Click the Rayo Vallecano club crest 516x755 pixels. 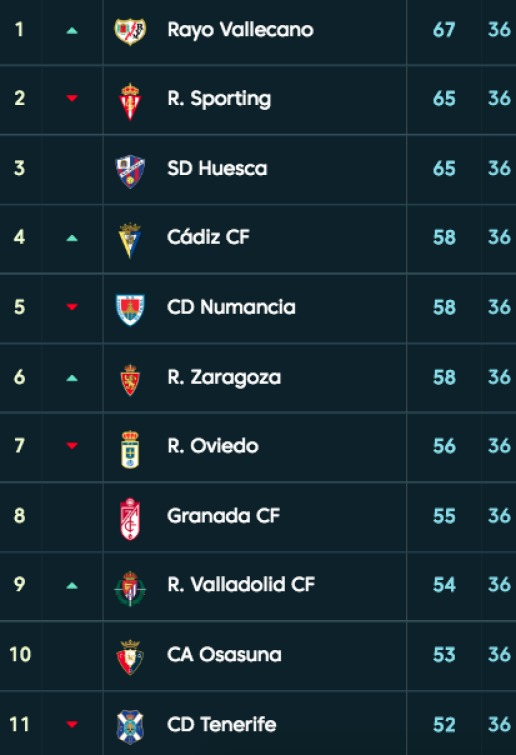tap(130, 31)
